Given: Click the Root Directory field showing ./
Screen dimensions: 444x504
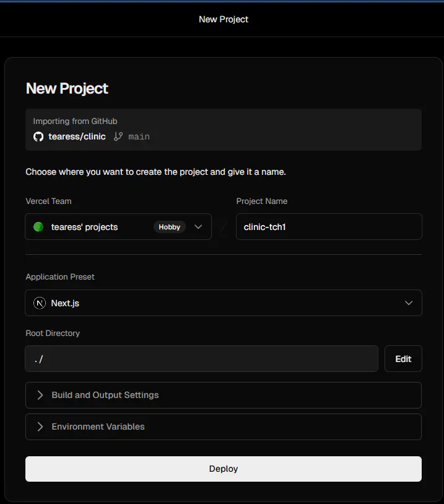Looking at the screenshot, I should (202, 359).
